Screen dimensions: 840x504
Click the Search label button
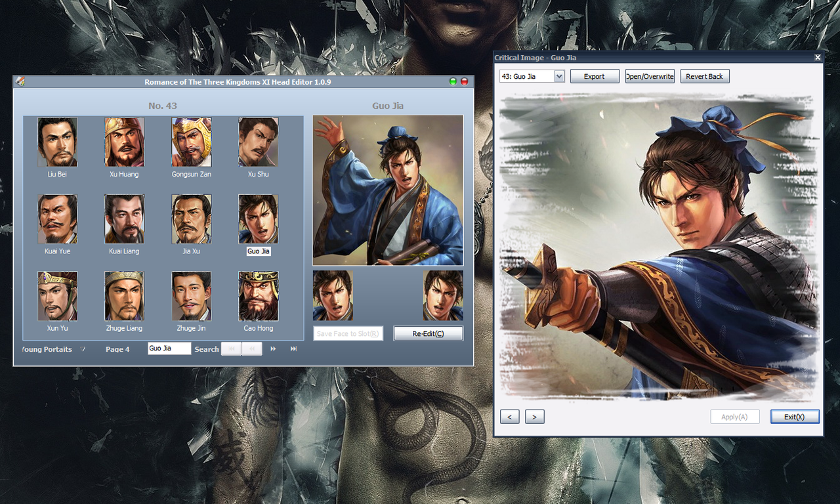point(207,349)
